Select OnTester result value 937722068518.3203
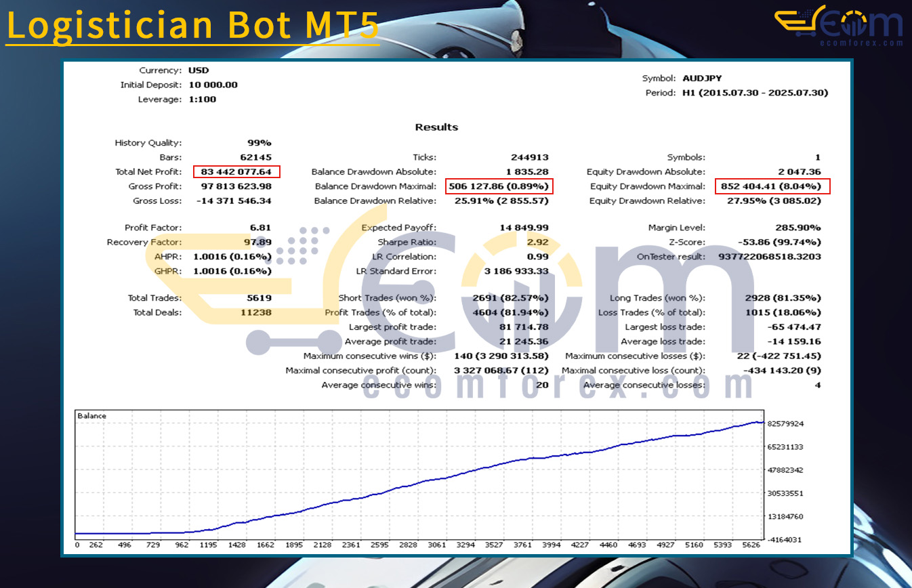 [770, 257]
